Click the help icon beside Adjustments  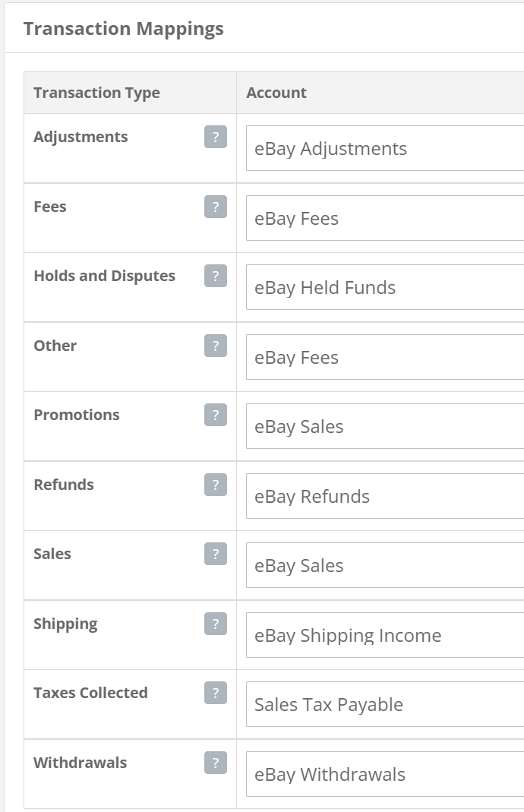click(x=216, y=137)
